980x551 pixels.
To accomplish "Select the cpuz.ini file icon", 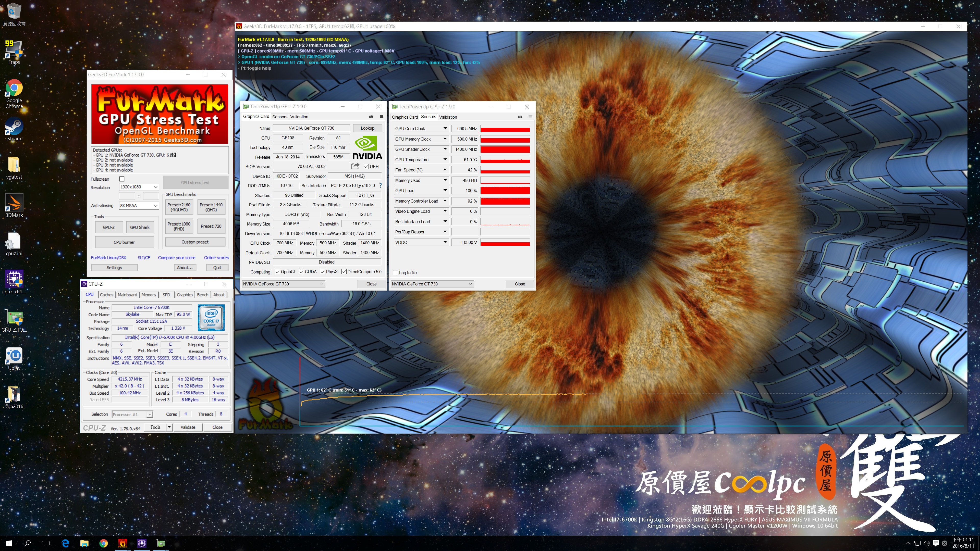I will (x=14, y=244).
